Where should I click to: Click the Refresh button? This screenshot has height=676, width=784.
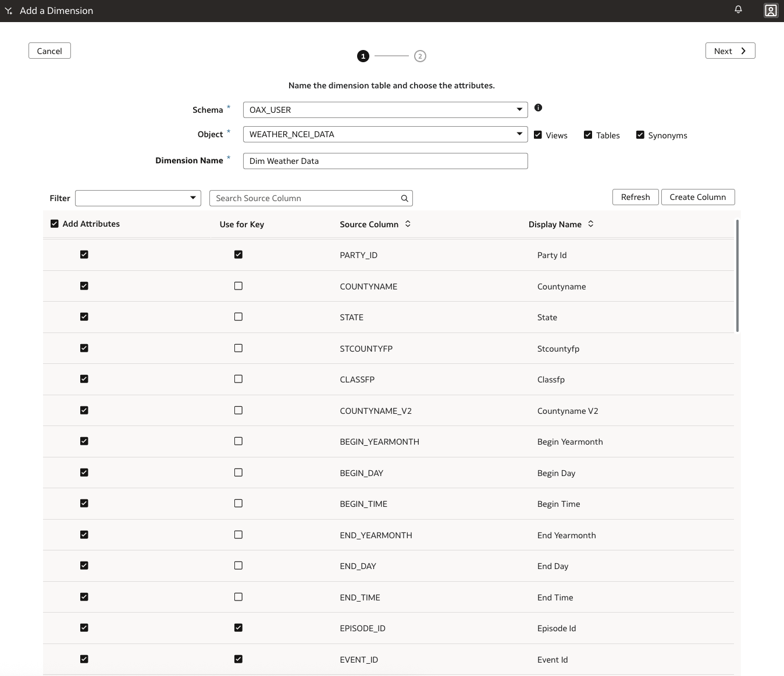click(x=635, y=197)
